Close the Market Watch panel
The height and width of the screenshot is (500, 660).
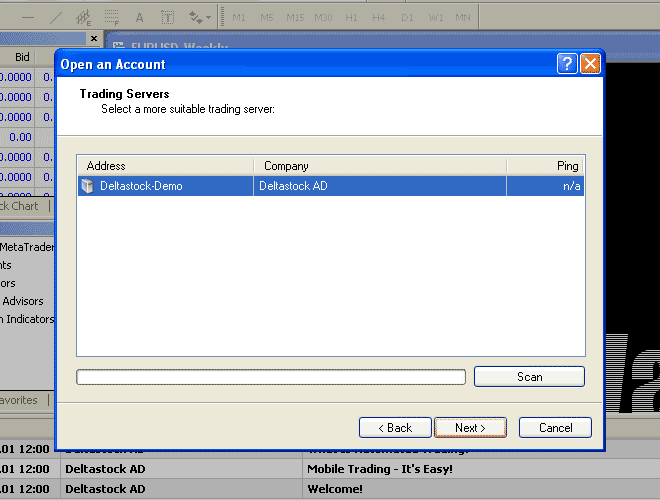point(94,39)
